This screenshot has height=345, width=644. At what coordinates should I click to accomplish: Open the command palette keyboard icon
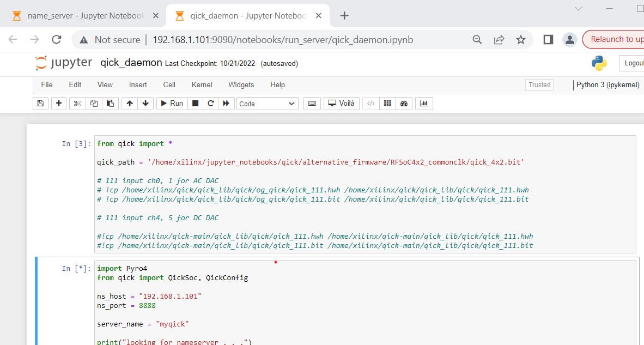coord(312,104)
